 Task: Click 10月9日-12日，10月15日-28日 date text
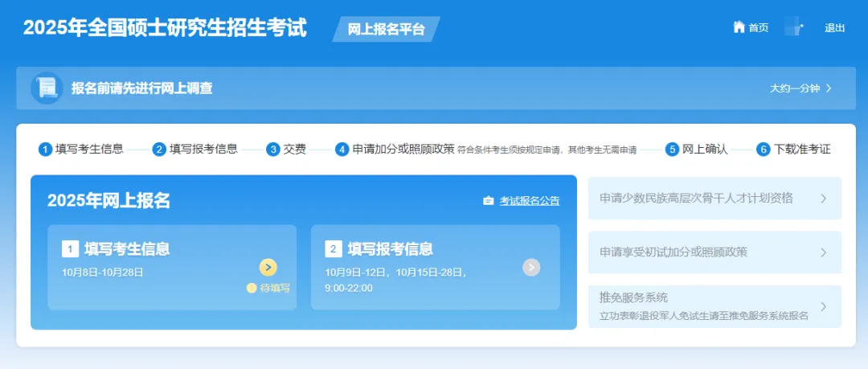click(x=395, y=272)
